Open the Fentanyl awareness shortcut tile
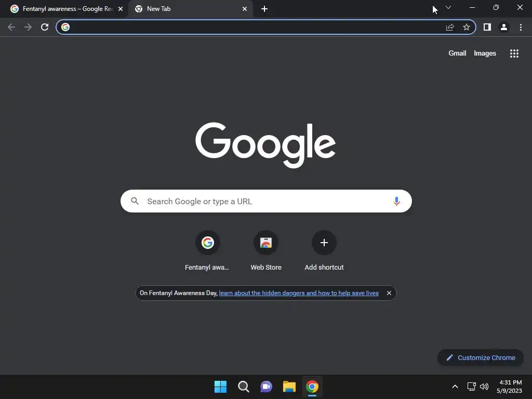532x399 pixels. pyautogui.click(x=207, y=251)
